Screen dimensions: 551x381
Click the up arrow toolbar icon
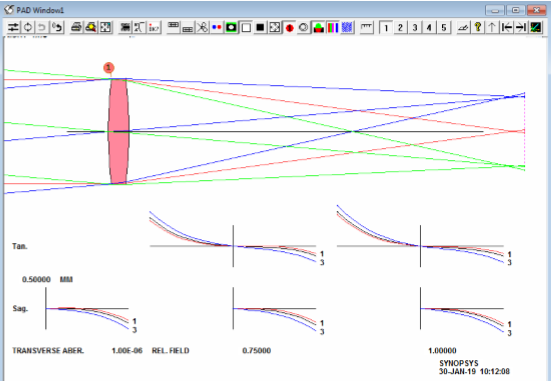[x=492, y=27]
